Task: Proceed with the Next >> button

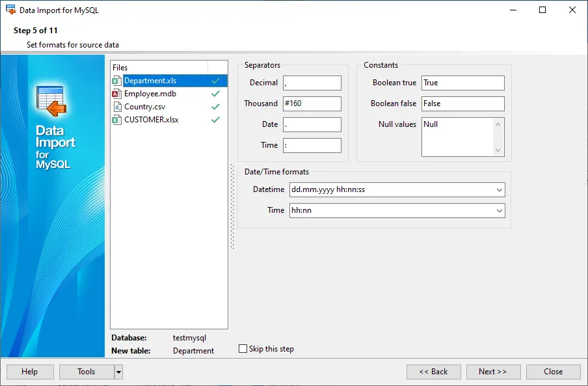Action: click(493, 372)
